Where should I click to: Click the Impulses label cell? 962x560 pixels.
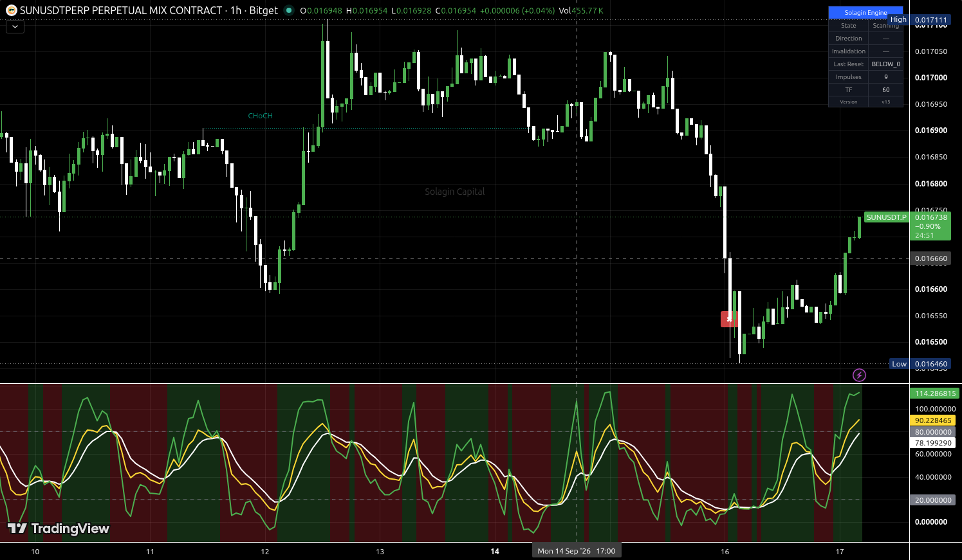[848, 77]
